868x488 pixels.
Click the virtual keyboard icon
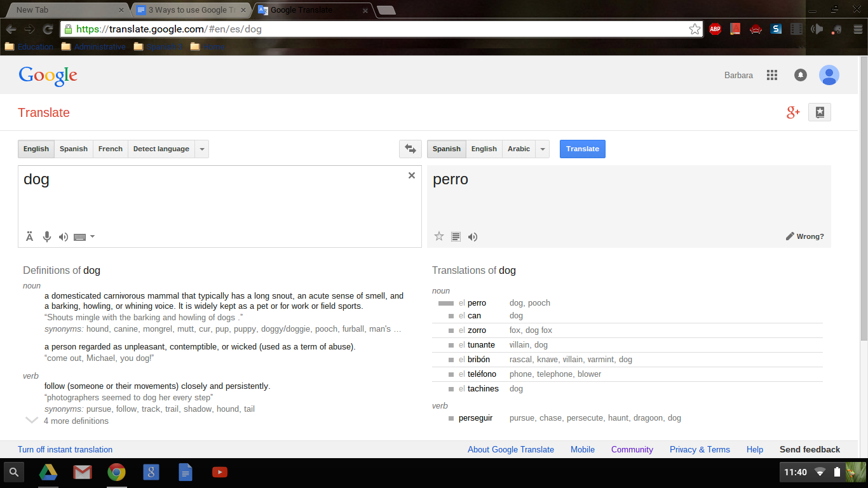tap(79, 237)
